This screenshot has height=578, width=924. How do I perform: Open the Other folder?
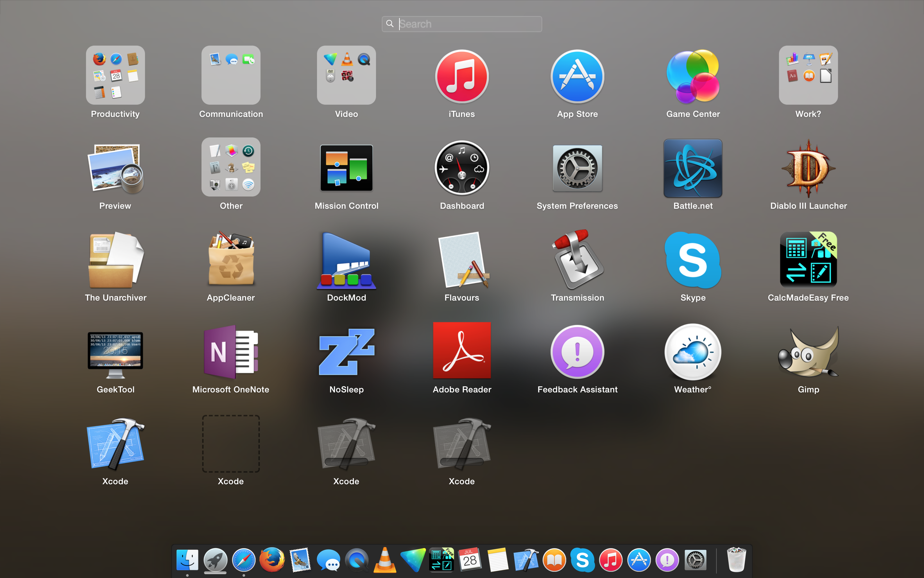[x=231, y=167]
